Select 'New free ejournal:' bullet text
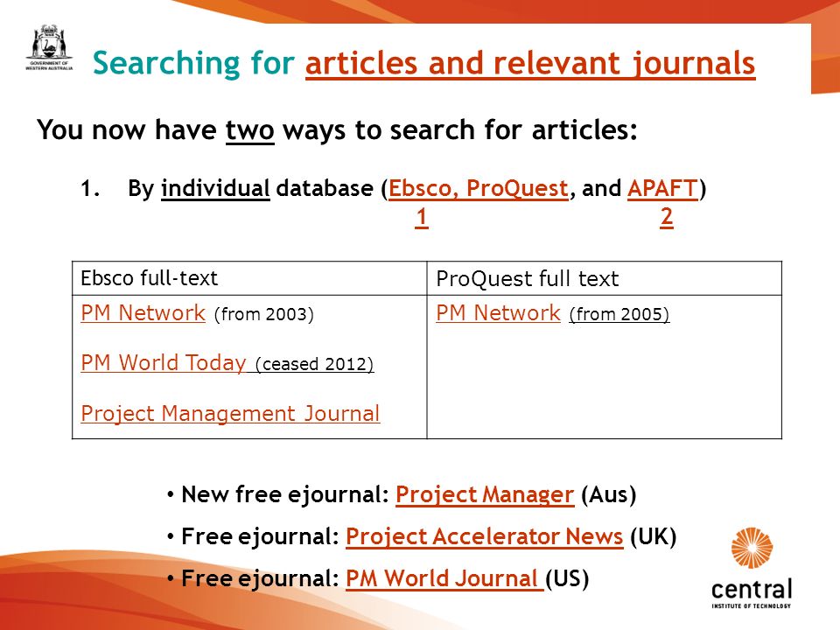The width and height of the screenshot is (840, 630). pos(285,494)
